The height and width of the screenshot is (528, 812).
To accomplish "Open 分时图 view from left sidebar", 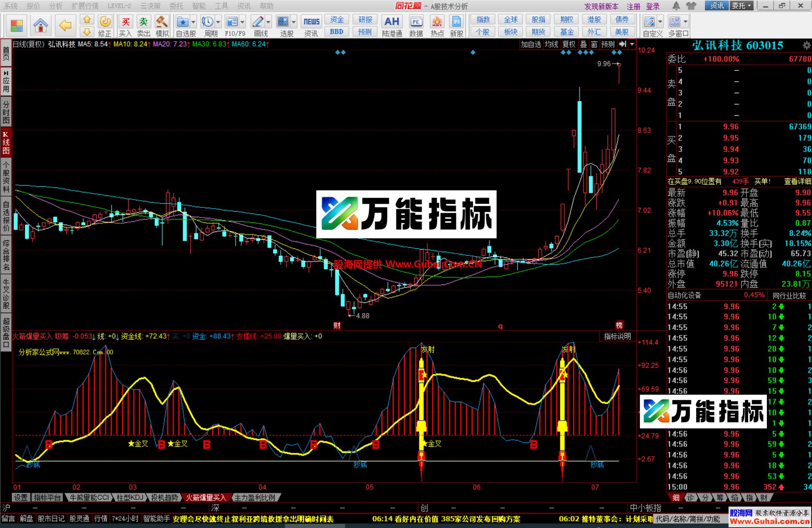I will (x=6, y=112).
